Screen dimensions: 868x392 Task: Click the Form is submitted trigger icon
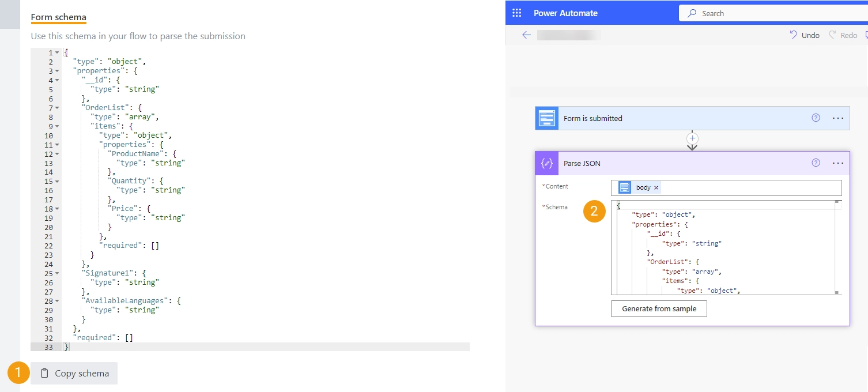click(546, 118)
